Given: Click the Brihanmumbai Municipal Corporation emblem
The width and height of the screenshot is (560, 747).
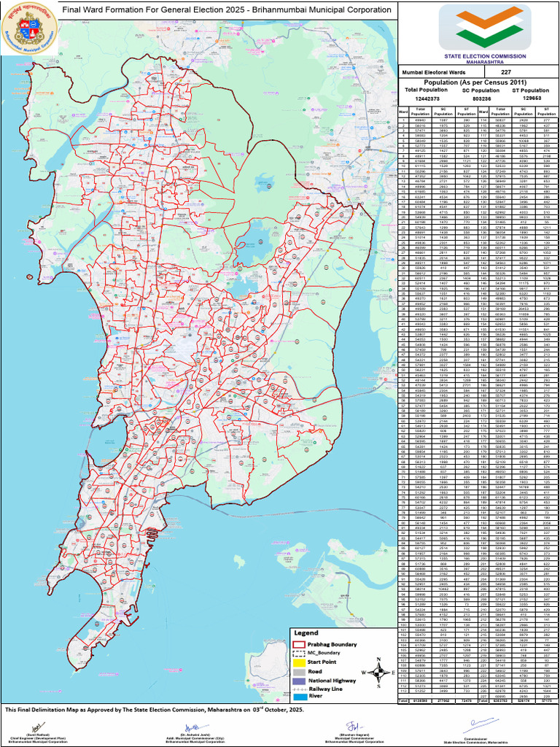Looking at the screenshot, I should [29, 28].
